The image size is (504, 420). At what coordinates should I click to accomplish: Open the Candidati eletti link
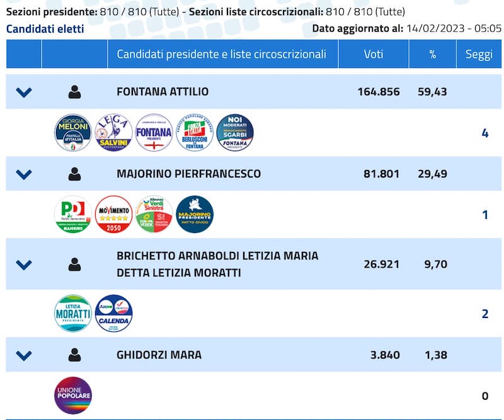tap(45, 29)
